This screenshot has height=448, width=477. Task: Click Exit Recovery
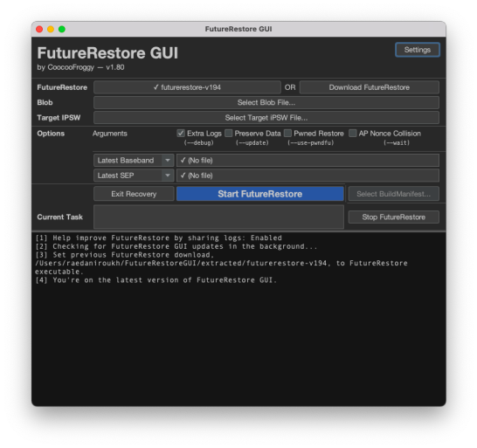[134, 194]
